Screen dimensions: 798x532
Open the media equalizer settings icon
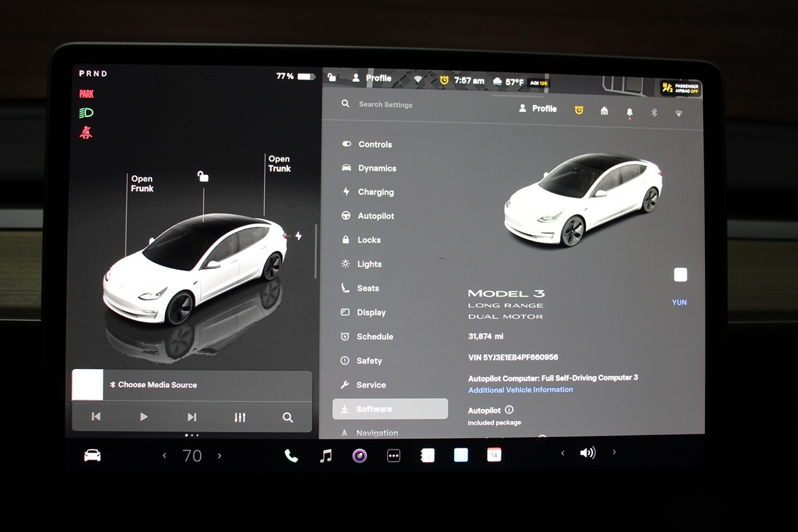(240, 417)
